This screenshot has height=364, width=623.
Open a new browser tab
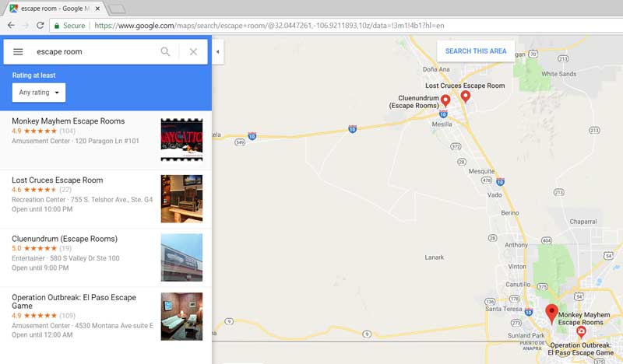tap(117, 9)
